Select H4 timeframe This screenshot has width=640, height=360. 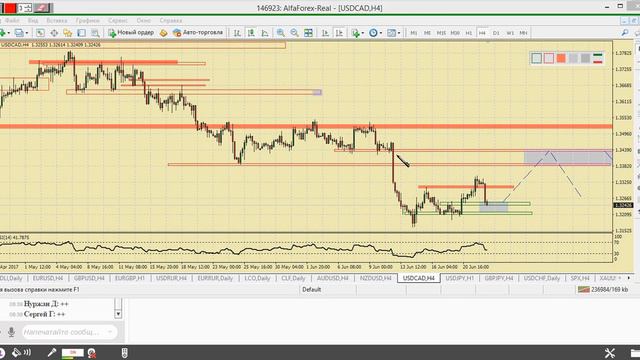click(x=482, y=33)
